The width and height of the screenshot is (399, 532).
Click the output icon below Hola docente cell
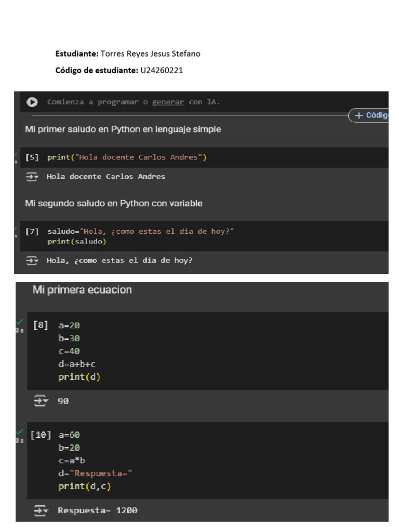pyautogui.click(x=32, y=177)
